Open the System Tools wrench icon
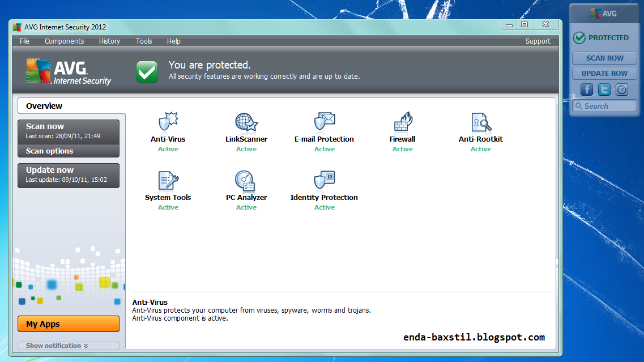Viewport: 644px width, 362px height. point(168,180)
